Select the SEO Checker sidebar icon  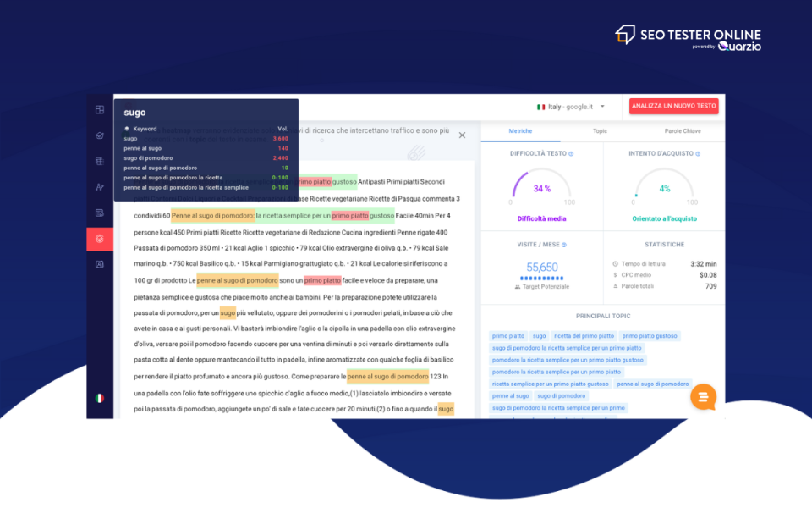click(x=100, y=135)
